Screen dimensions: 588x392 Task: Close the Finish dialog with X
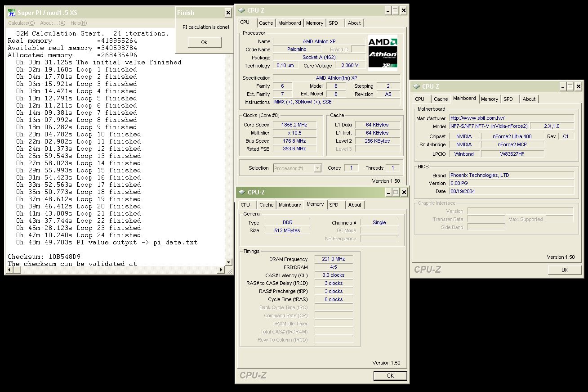point(228,13)
